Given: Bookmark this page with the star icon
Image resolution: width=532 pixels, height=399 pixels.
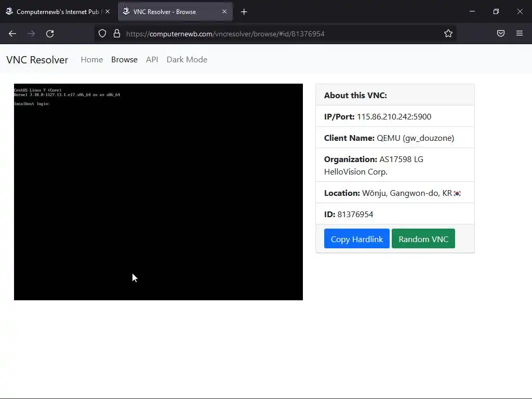Looking at the screenshot, I should click(448, 33).
